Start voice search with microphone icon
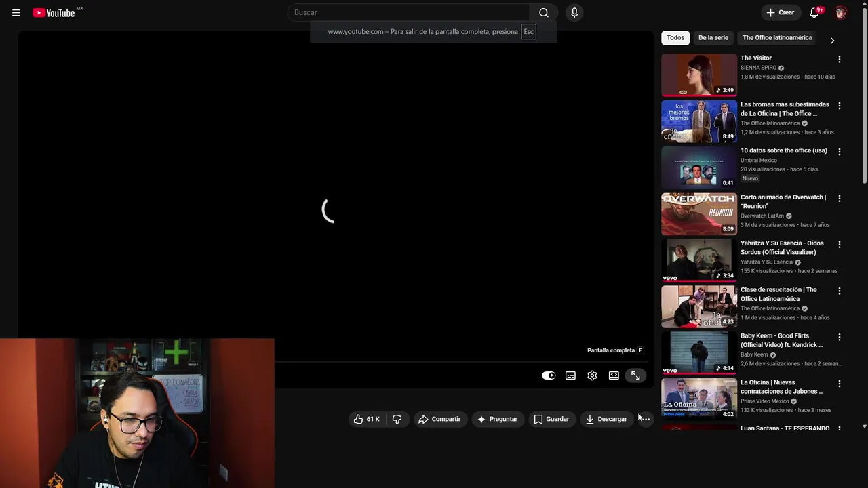The height and width of the screenshot is (488, 868). pos(574,12)
